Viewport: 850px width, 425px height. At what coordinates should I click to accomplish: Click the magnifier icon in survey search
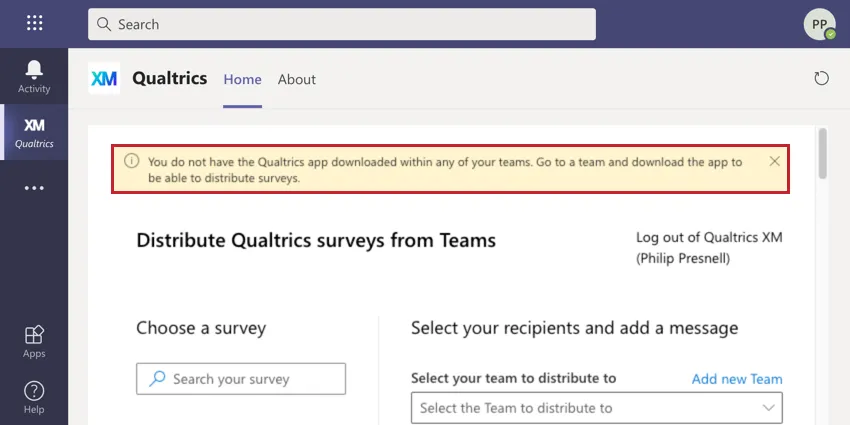pyautogui.click(x=156, y=379)
